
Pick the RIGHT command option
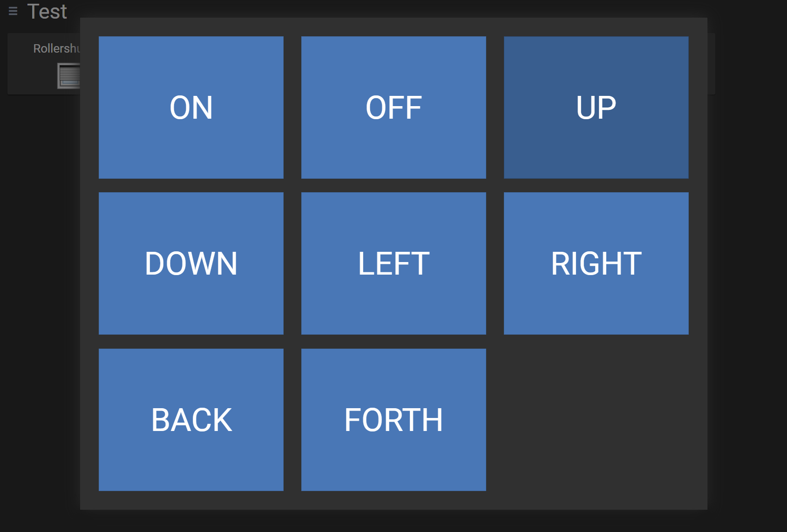[x=596, y=263]
